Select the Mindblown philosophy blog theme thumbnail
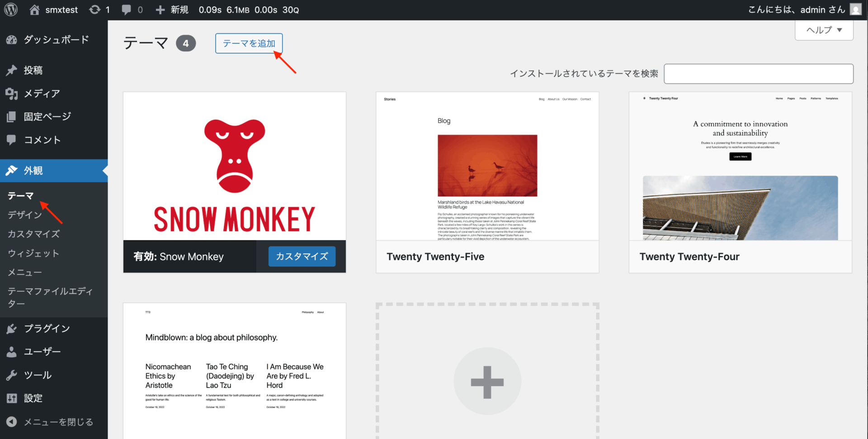The image size is (868, 439). point(235,371)
